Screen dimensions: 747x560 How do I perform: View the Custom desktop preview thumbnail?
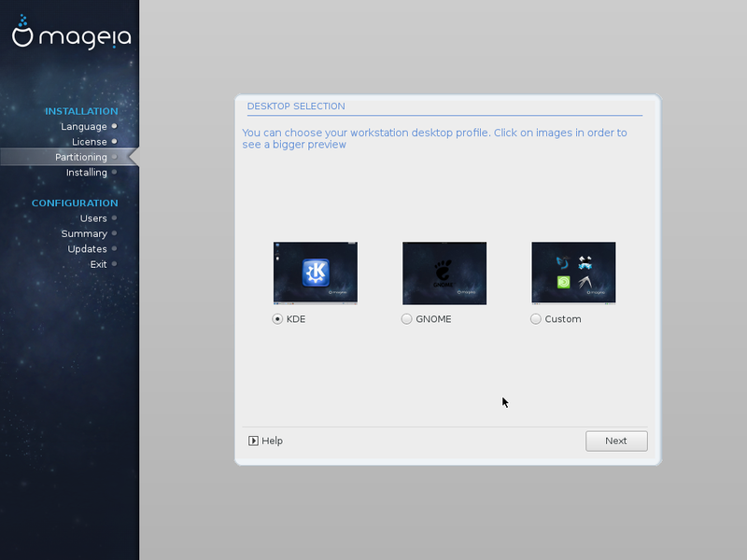click(573, 273)
